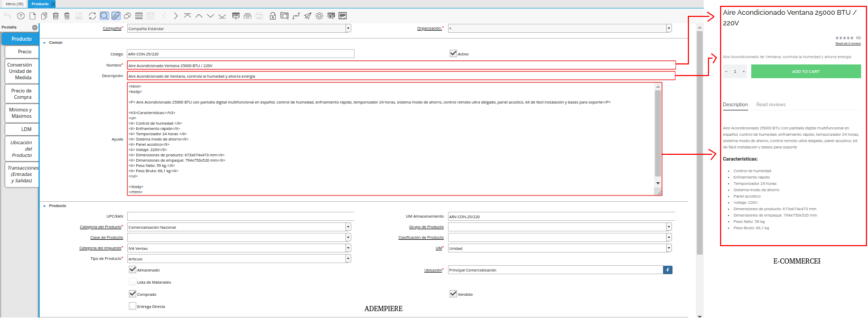Click the main form vertical scrollbar
868x318 pixels.
[699, 143]
